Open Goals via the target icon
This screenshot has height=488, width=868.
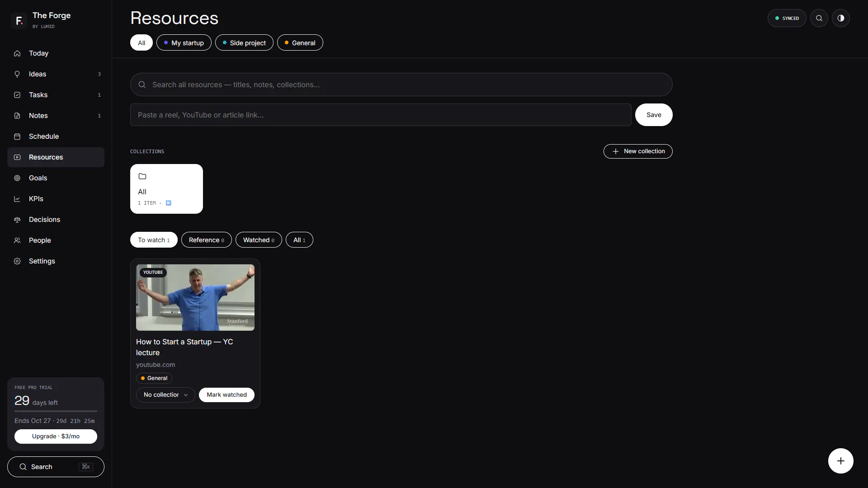point(17,178)
